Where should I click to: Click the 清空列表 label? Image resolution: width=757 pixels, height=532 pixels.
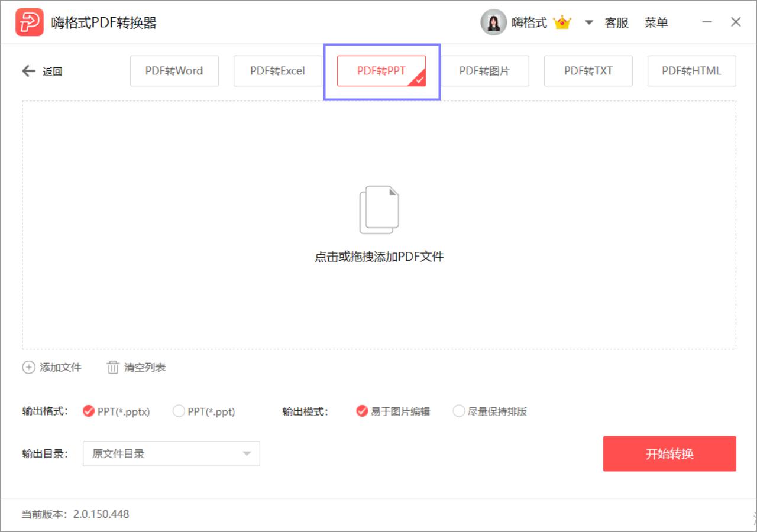[x=145, y=367]
